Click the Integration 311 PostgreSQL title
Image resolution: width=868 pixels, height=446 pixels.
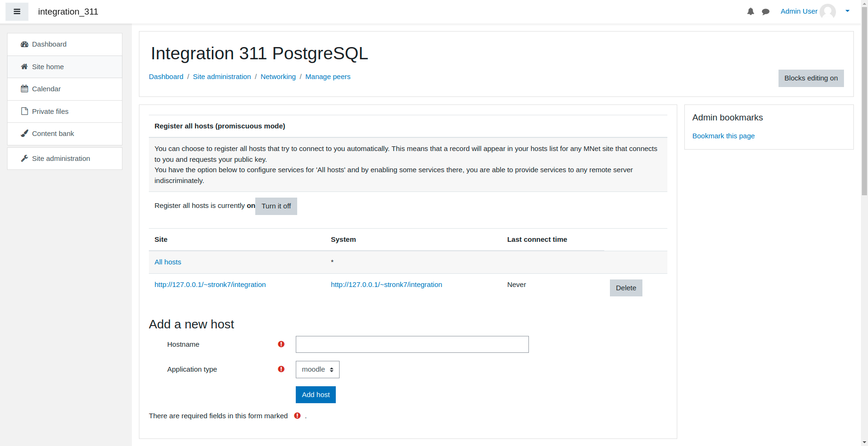tap(259, 54)
